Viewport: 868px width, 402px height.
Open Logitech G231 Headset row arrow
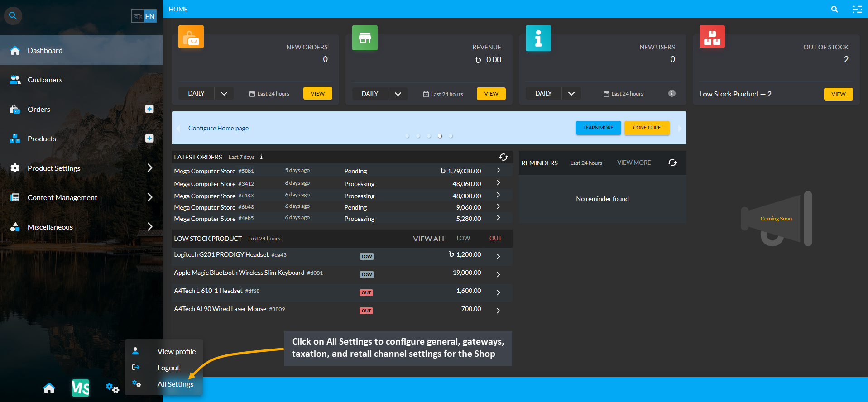coord(498,256)
